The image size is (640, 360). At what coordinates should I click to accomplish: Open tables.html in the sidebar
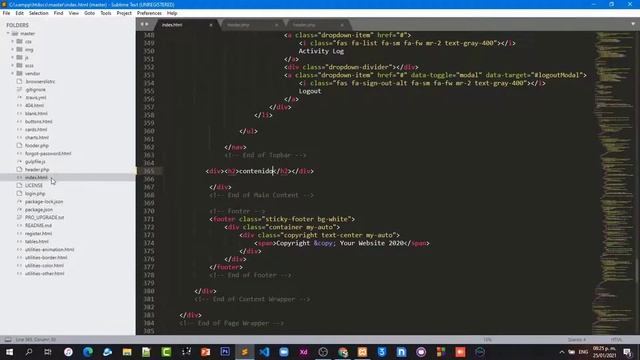pyautogui.click(x=36, y=242)
